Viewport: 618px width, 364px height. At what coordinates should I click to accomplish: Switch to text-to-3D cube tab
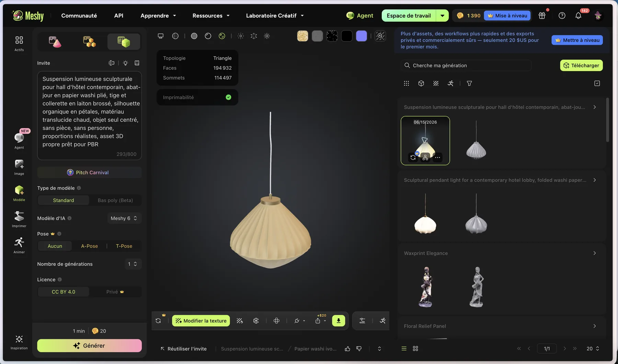click(x=124, y=42)
